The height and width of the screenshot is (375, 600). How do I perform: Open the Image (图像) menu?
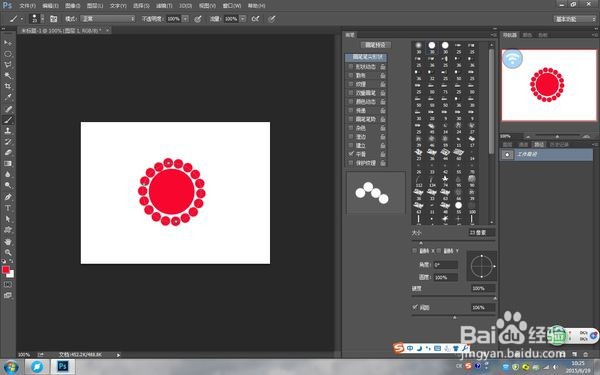coord(73,6)
